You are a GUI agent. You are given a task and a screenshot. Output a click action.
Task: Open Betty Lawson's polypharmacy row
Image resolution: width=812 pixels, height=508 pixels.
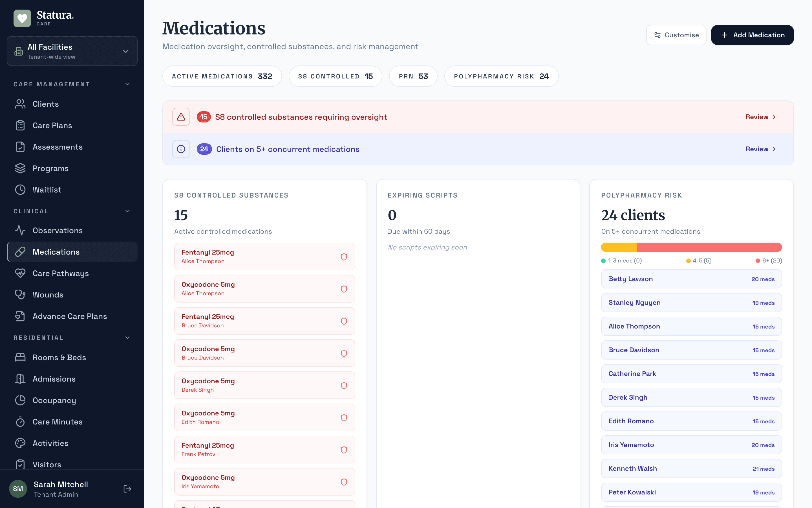pos(692,279)
